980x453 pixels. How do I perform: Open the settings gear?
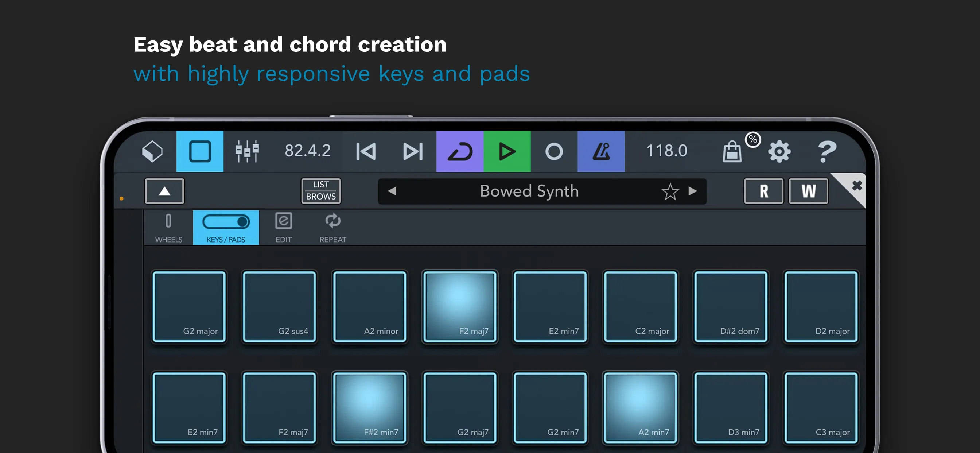(779, 151)
